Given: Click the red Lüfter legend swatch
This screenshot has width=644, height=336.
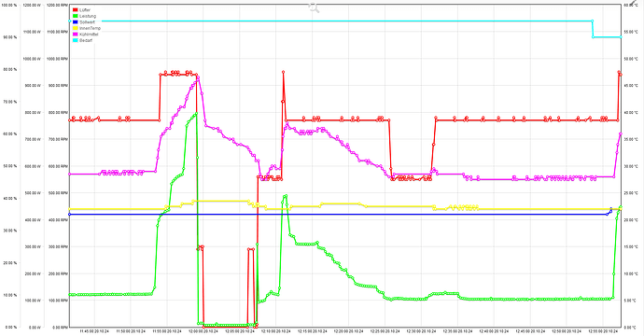Looking at the screenshot, I should coord(76,10).
